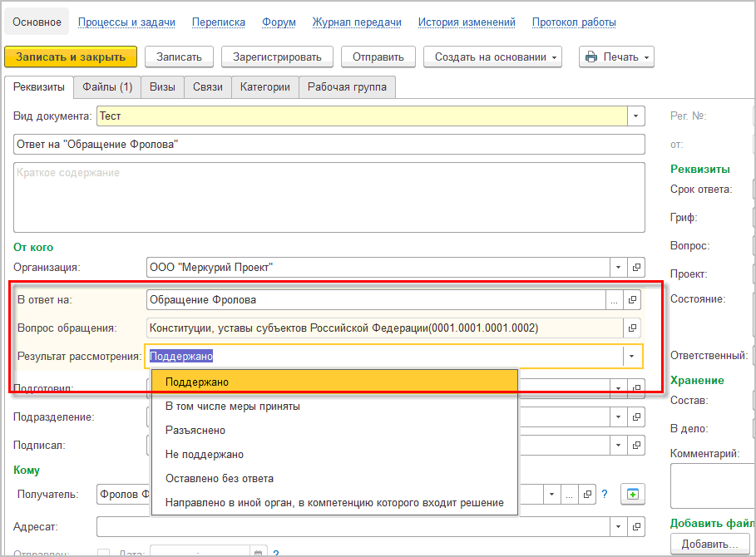Click 'Результат рассмотрения' field with 'Поддержано'
Screen dimensions: 756x557
click(384, 357)
